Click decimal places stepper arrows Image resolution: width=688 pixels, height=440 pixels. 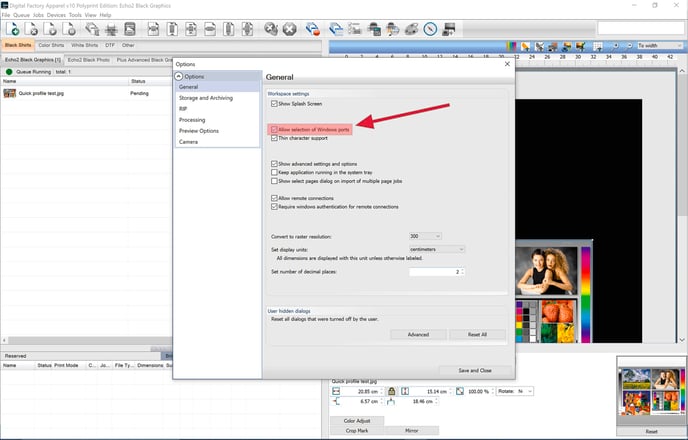pyautogui.click(x=462, y=272)
